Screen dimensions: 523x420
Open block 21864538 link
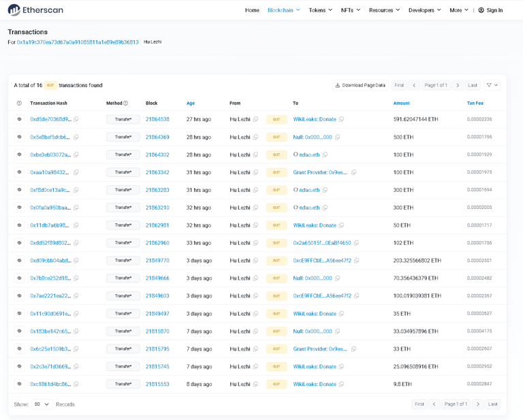coord(157,119)
